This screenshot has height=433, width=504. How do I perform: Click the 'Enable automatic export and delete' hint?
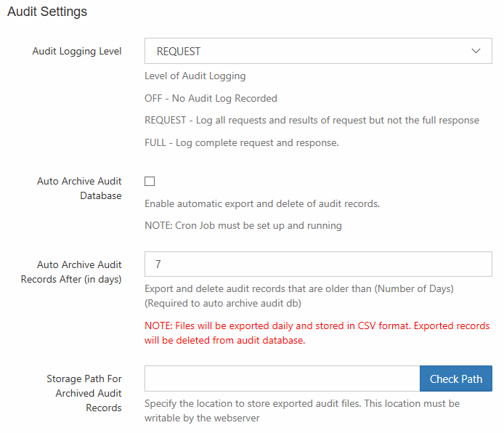262,204
